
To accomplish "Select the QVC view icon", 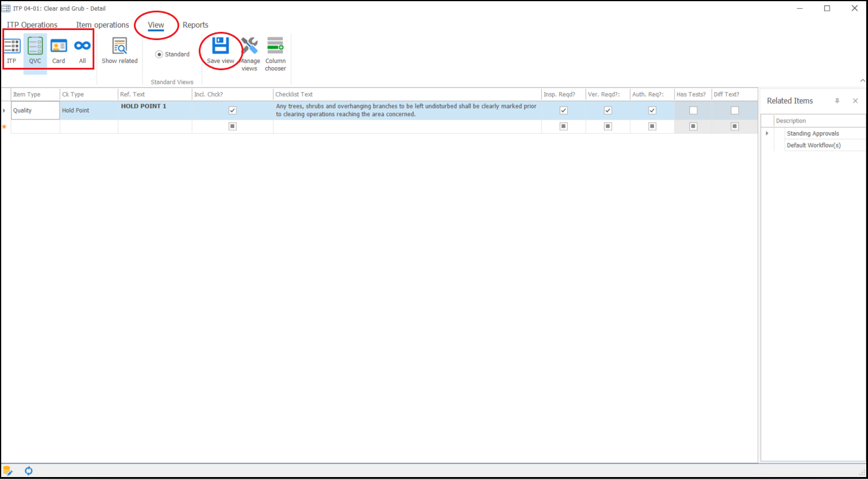I will click(x=35, y=46).
